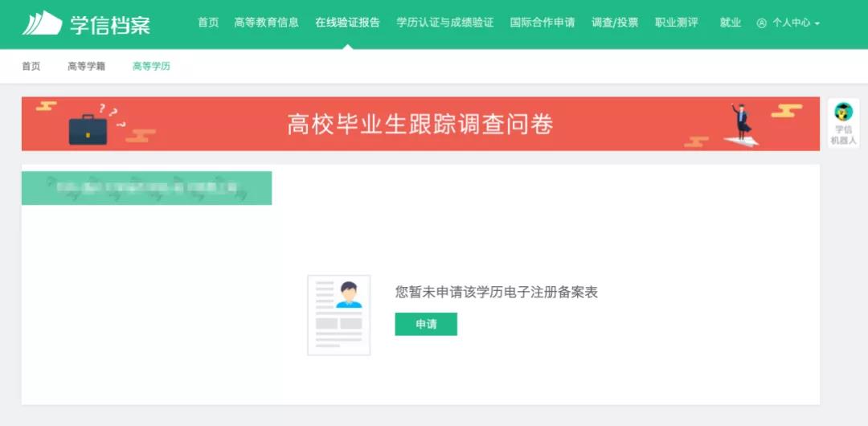Click the user profile icon beside 个人中心
This screenshot has height=426, width=868.
pos(761,23)
